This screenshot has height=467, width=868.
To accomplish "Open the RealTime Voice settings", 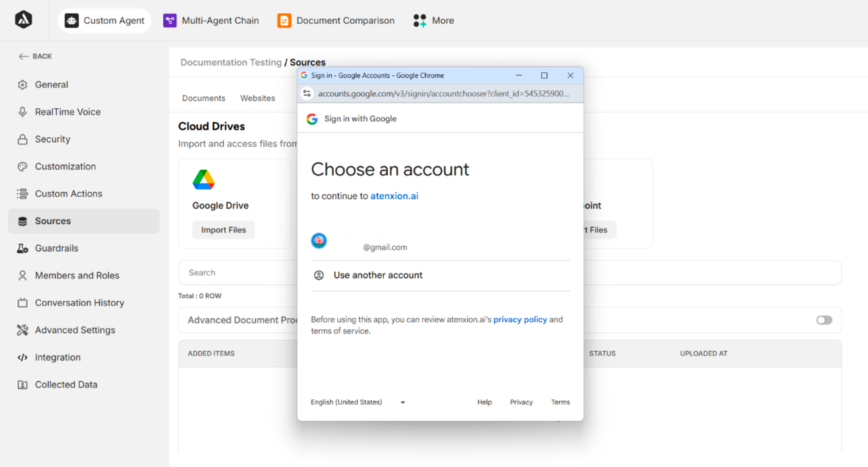I will [67, 111].
